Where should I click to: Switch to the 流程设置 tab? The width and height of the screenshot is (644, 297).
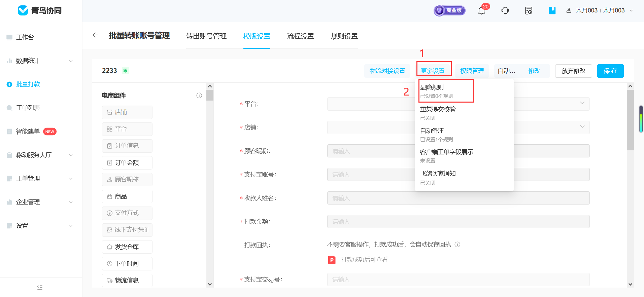tap(301, 36)
